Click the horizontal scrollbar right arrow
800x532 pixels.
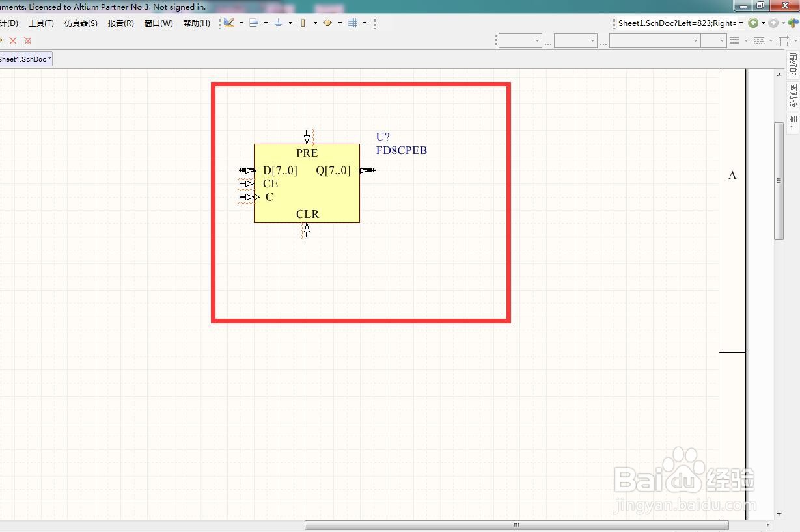[x=767, y=525]
